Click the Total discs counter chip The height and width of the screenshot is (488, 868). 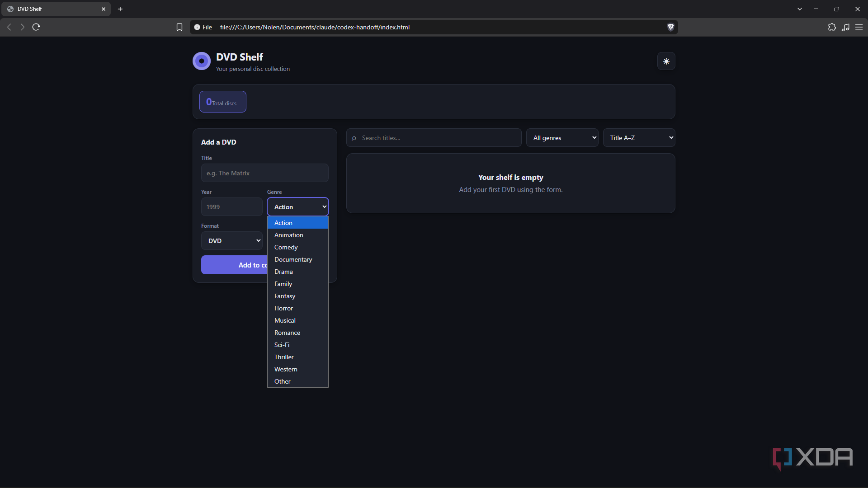point(223,102)
